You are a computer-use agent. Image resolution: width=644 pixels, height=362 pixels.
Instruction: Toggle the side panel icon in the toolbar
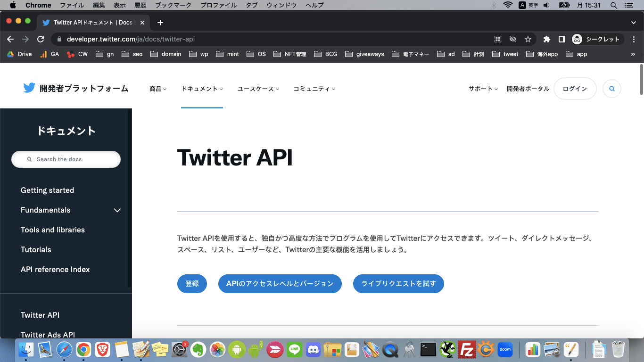[562, 39]
